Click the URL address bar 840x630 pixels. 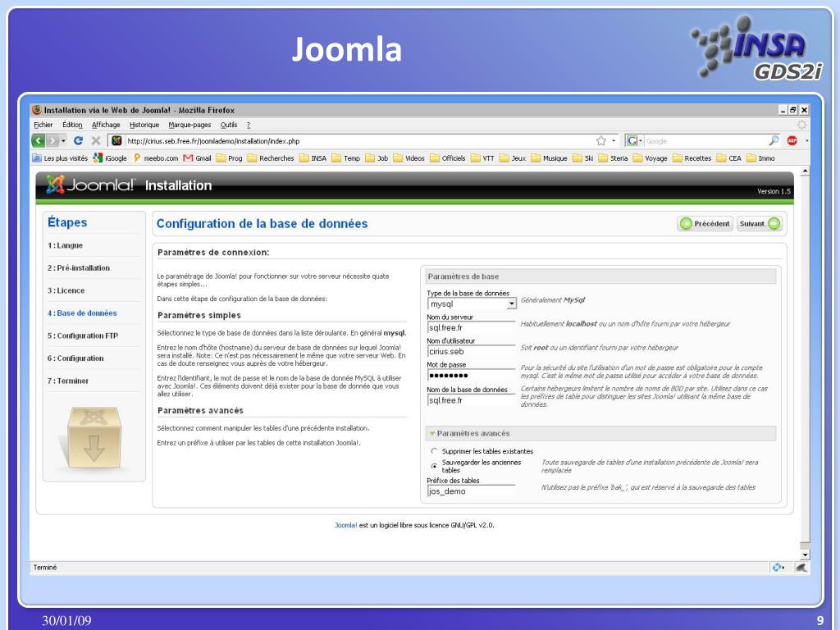tap(359, 141)
